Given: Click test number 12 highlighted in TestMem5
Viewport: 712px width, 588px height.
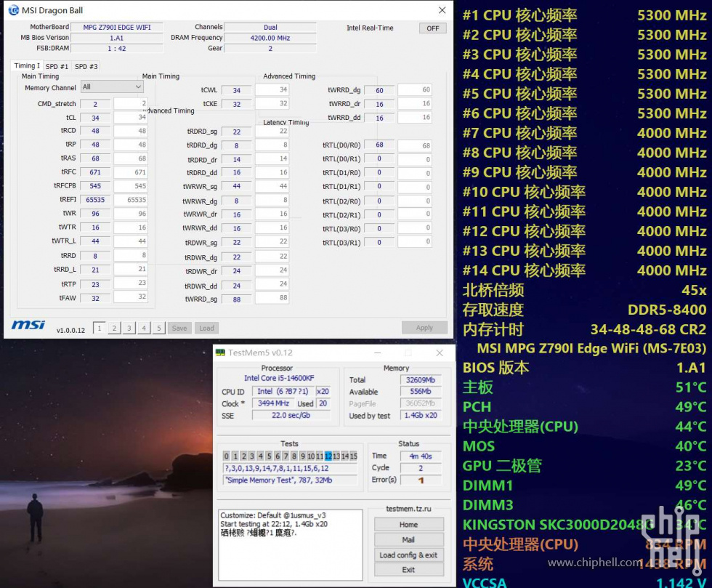Looking at the screenshot, I should tap(328, 456).
